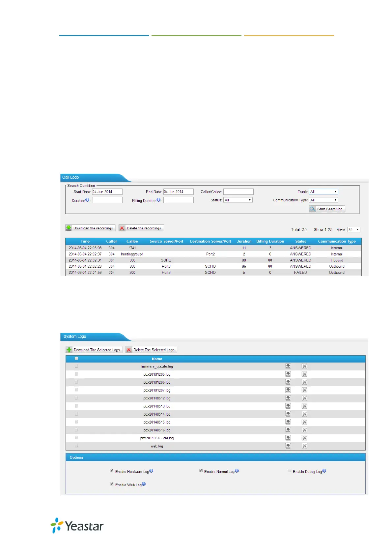Click the Duration info icon
392x555 pixels.
point(87,200)
